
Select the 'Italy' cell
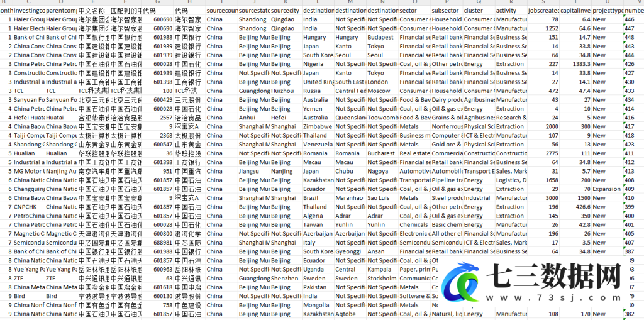[318, 243]
